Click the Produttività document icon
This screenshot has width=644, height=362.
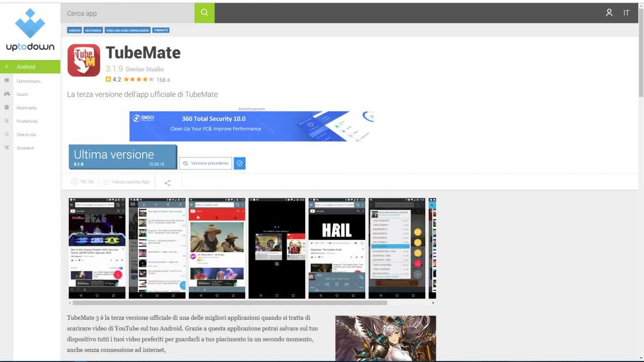click(x=7, y=121)
